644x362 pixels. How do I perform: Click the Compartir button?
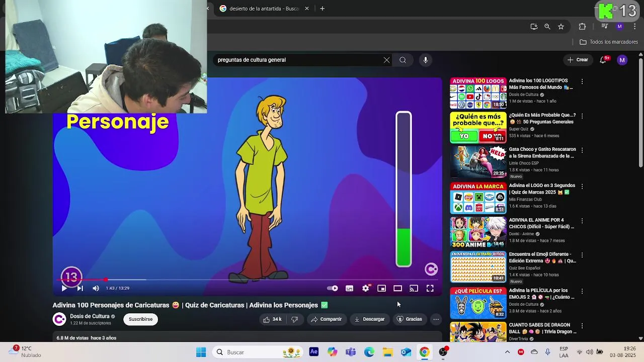[327, 319]
